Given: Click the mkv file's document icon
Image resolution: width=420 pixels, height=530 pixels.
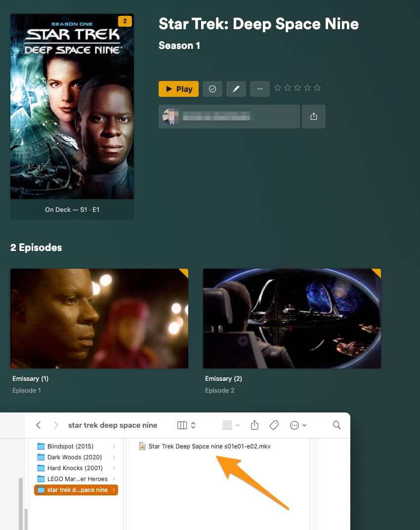Looking at the screenshot, I should coord(142,446).
